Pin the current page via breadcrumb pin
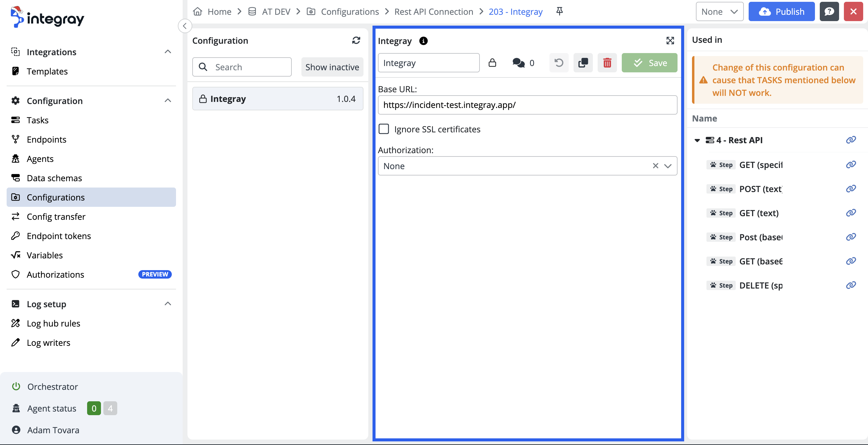Viewport: 868px width, 445px height. pyautogui.click(x=559, y=11)
